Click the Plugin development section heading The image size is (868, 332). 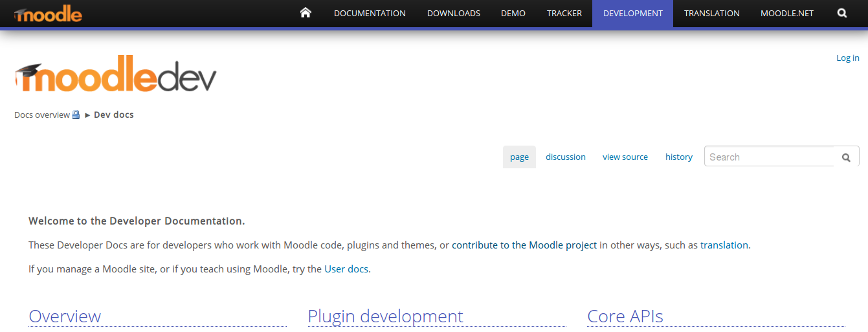[x=386, y=316]
